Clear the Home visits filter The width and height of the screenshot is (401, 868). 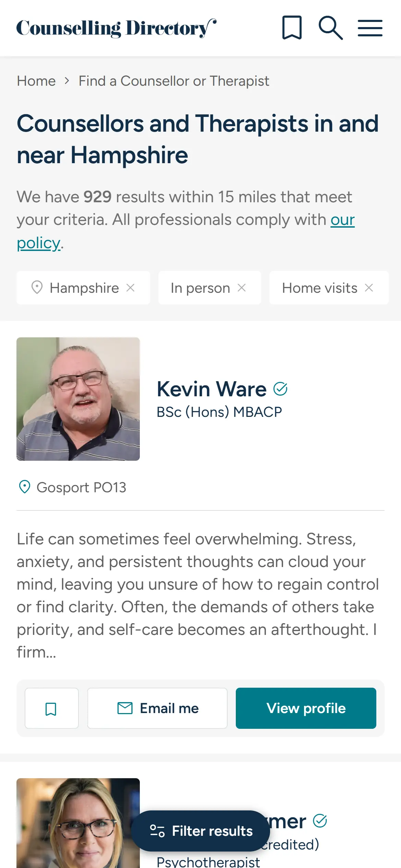(369, 288)
